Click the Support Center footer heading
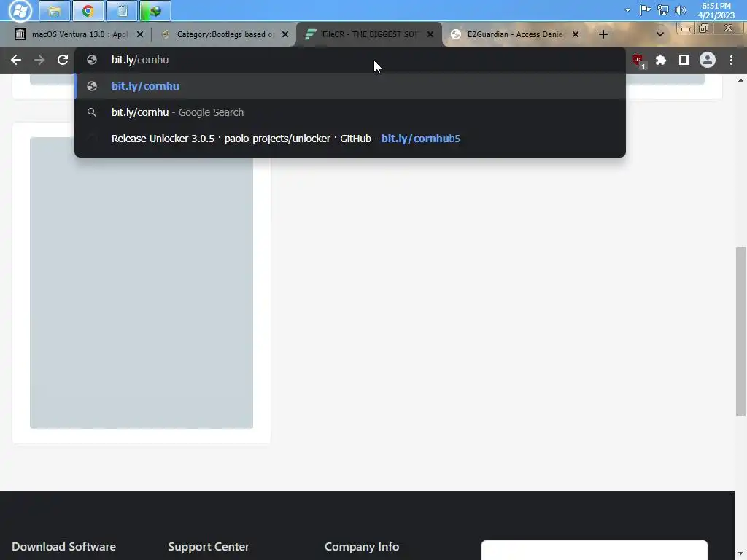Viewport: 747px width, 560px height. 209,547
